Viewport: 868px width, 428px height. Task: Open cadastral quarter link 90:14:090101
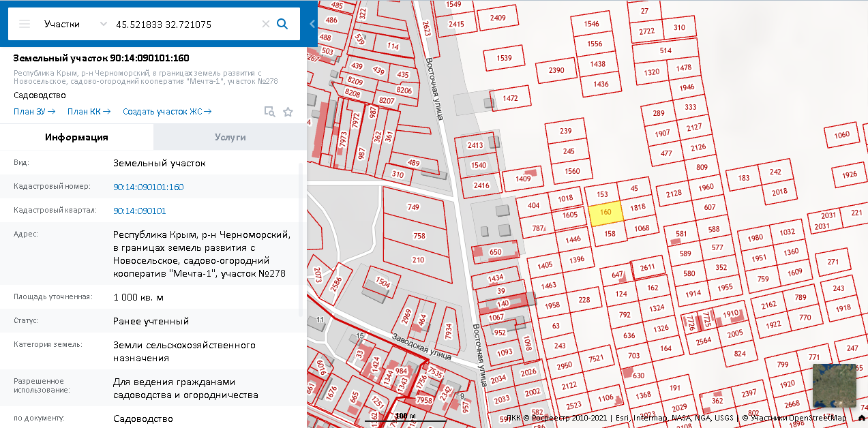click(139, 211)
